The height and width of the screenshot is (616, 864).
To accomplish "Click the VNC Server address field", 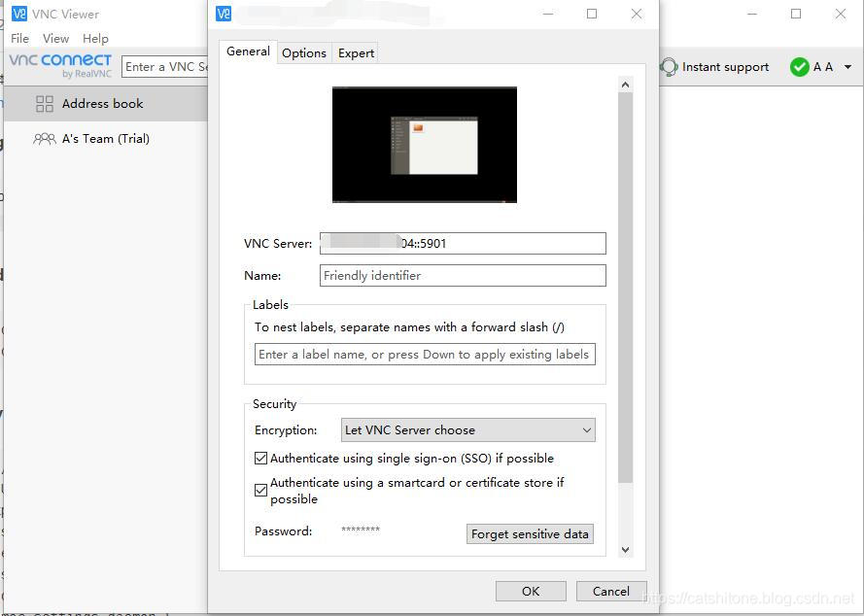I will click(463, 244).
